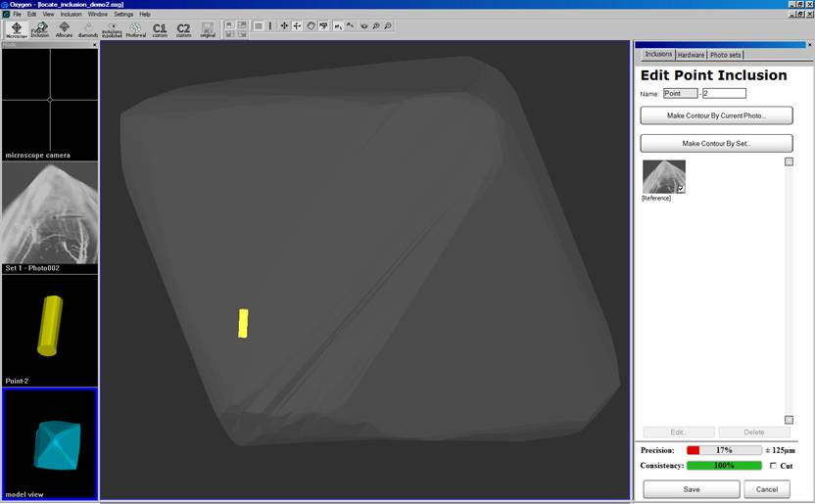Switch to the Photo sets tab
The width and height of the screenshot is (815, 504).
[x=726, y=55]
